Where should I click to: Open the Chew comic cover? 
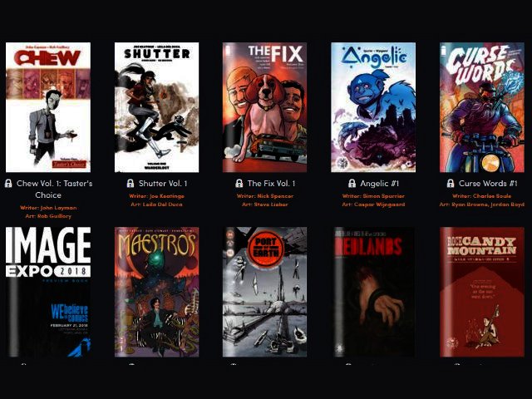[x=48, y=107]
